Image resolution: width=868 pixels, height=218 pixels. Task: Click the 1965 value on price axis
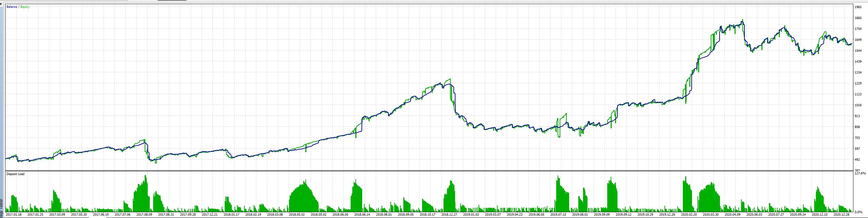point(858,7)
